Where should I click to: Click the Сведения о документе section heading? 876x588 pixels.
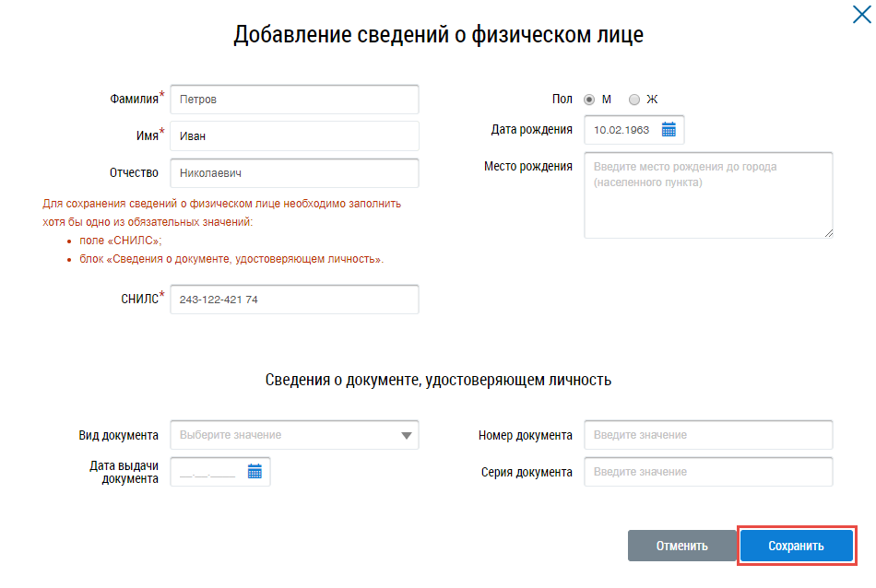pyautogui.click(x=438, y=380)
